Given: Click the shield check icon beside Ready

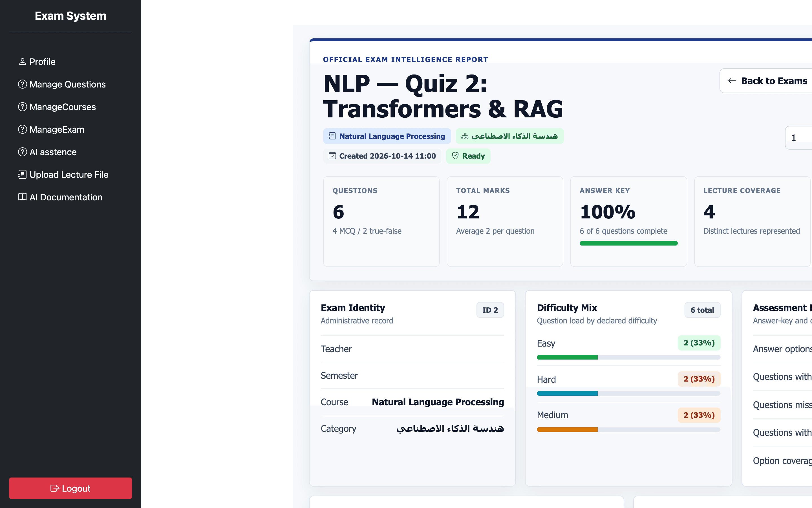Looking at the screenshot, I should (x=455, y=156).
